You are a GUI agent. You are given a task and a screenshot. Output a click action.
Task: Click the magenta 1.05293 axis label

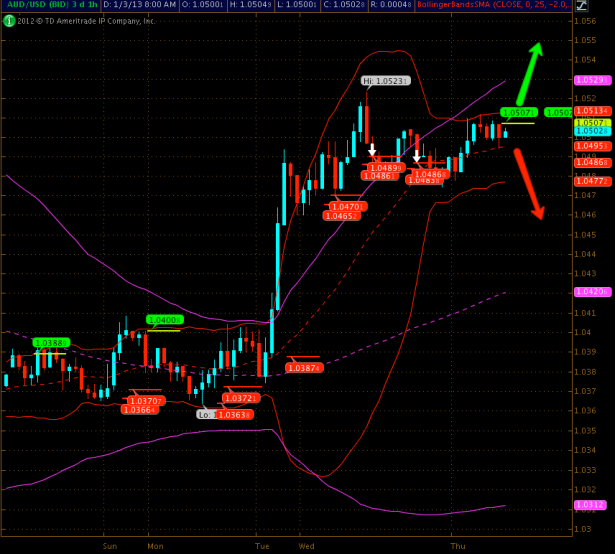pos(592,80)
